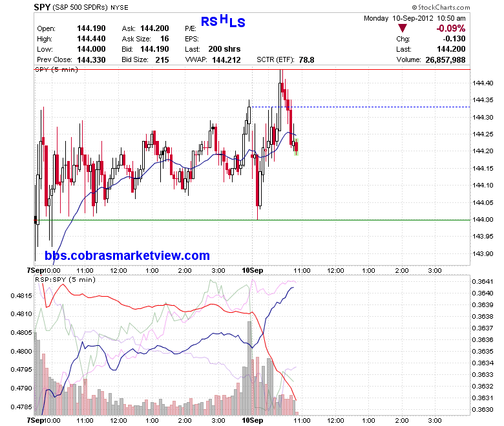
Task: Click the latest green-highlighted candlestick
Action: (297, 147)
